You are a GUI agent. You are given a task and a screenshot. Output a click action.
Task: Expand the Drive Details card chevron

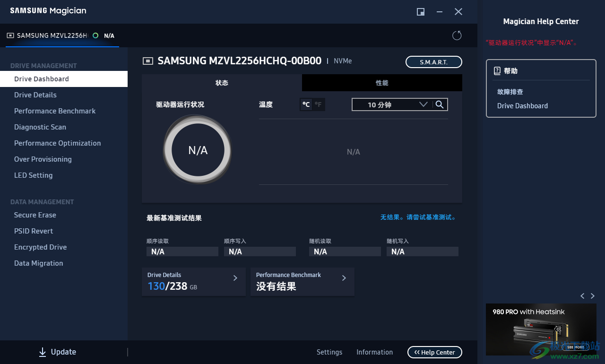235,278
